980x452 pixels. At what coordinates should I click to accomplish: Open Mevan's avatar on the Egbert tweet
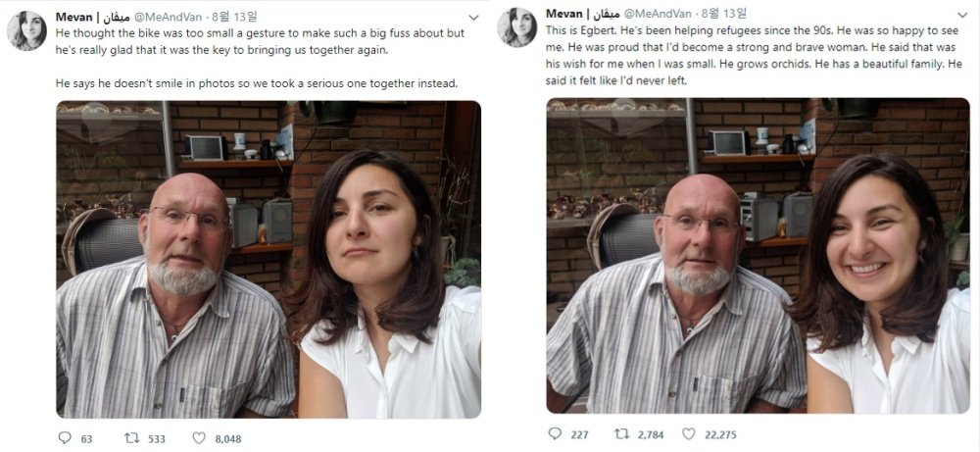(x=516, y=27)
